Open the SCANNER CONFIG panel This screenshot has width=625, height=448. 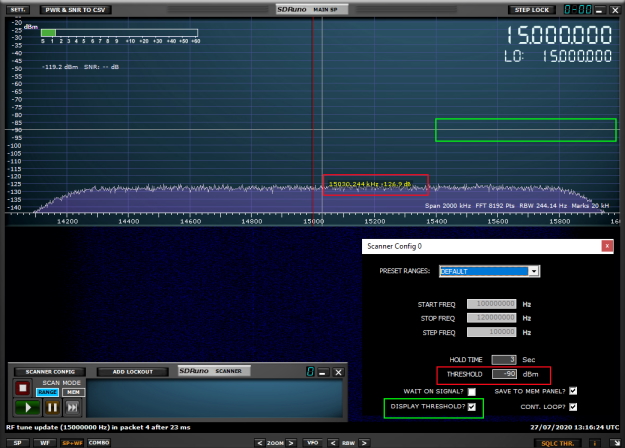50,372
